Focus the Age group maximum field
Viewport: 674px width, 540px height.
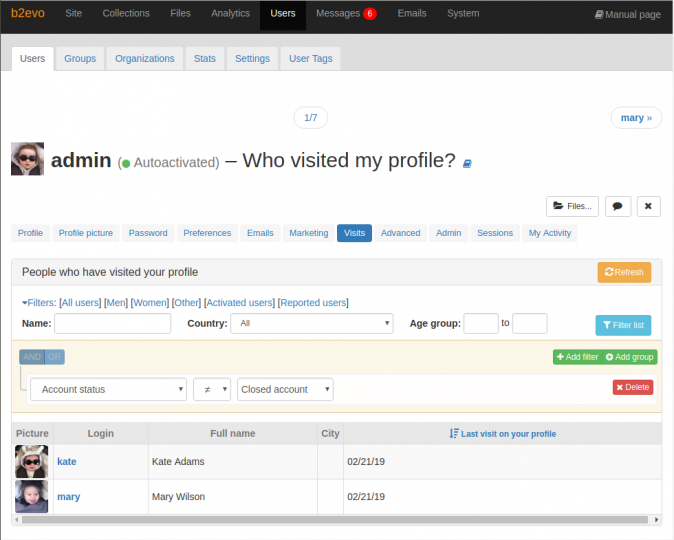click(530, 323)
